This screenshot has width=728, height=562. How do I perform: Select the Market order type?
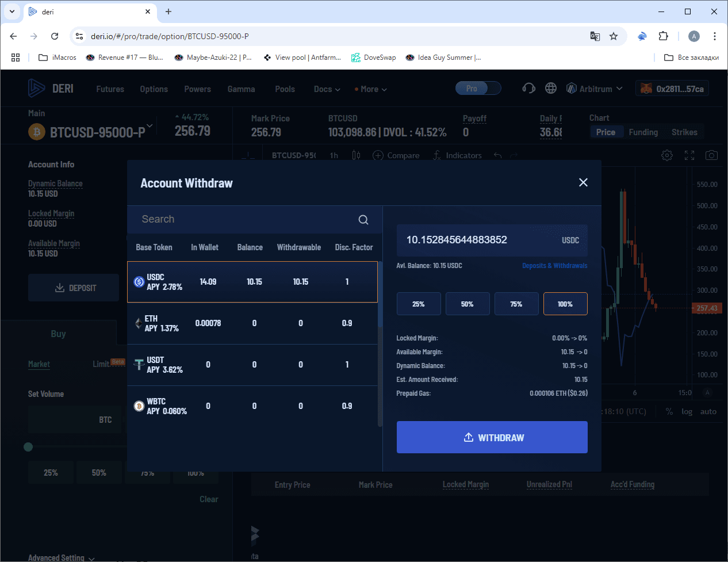click(39, 364)
